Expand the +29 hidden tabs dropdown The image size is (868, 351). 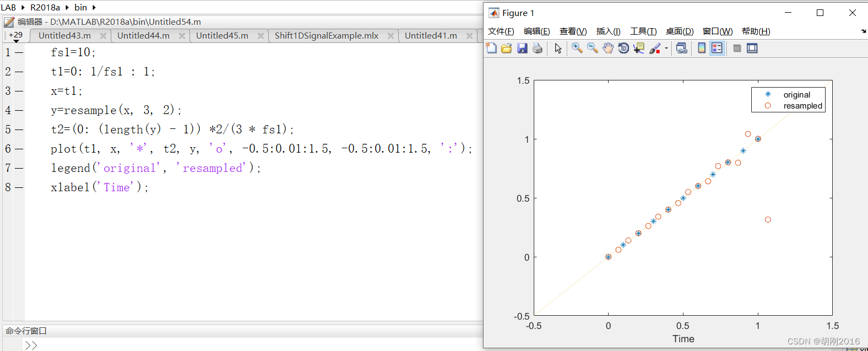[x=15, y=36]
